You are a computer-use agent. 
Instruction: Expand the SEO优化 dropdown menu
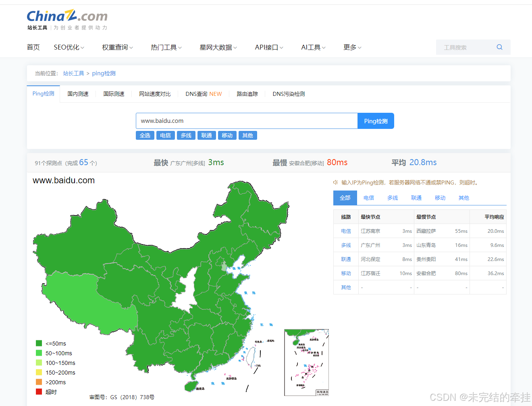(x=69, y=48)
